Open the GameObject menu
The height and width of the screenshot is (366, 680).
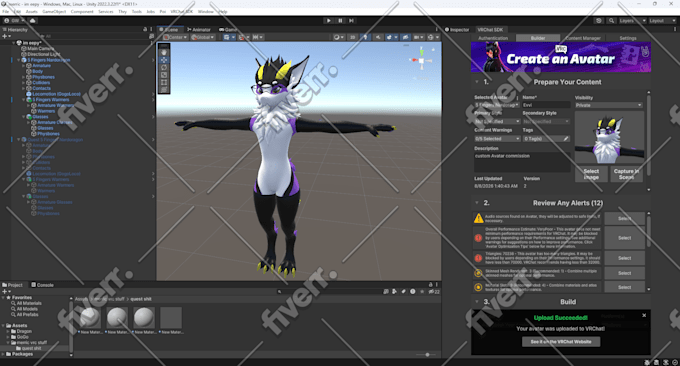click(54, 12)
